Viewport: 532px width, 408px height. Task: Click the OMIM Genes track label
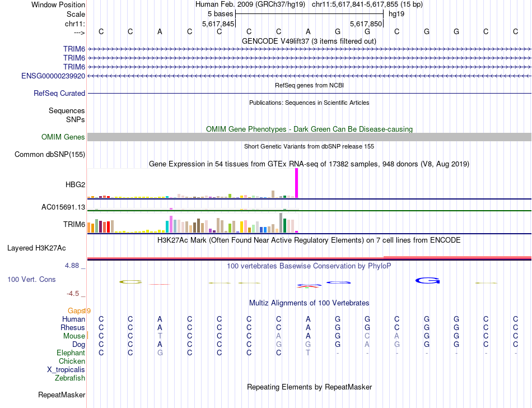pos(63,137)
